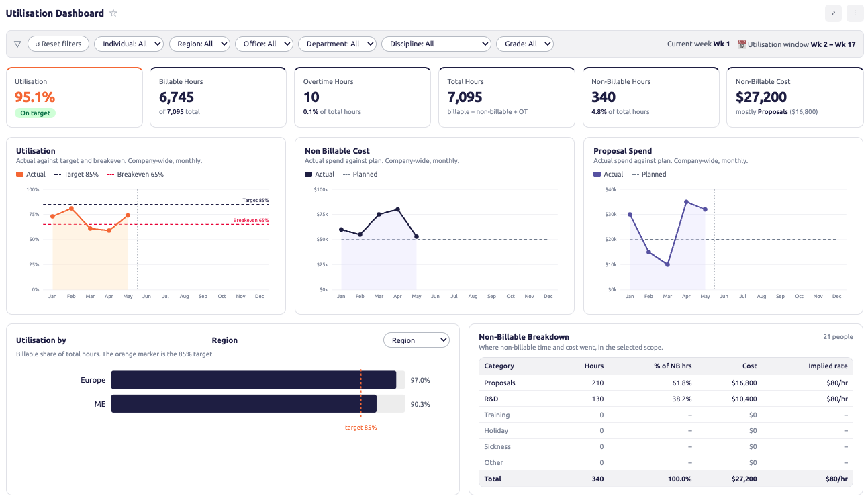Click the 38.2% cell in R&D row

click(x=681, y=399)
